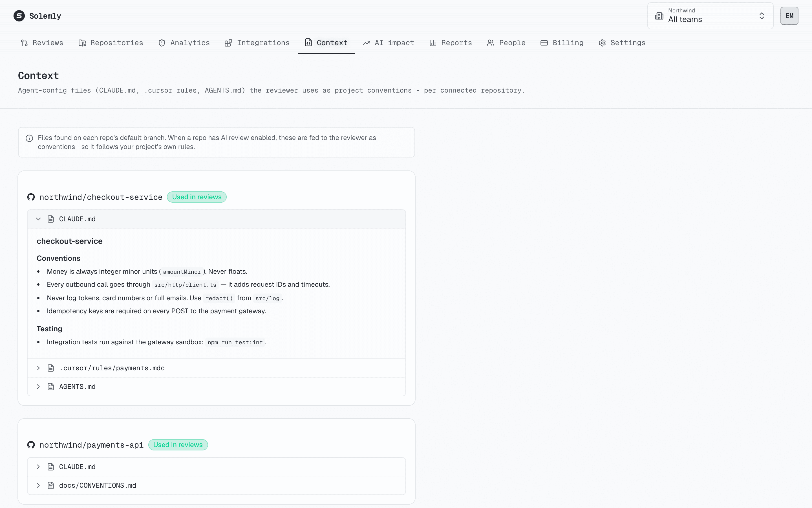
Task: Click the file icon of payments-api CLAUDE.md
Action: 51,467
